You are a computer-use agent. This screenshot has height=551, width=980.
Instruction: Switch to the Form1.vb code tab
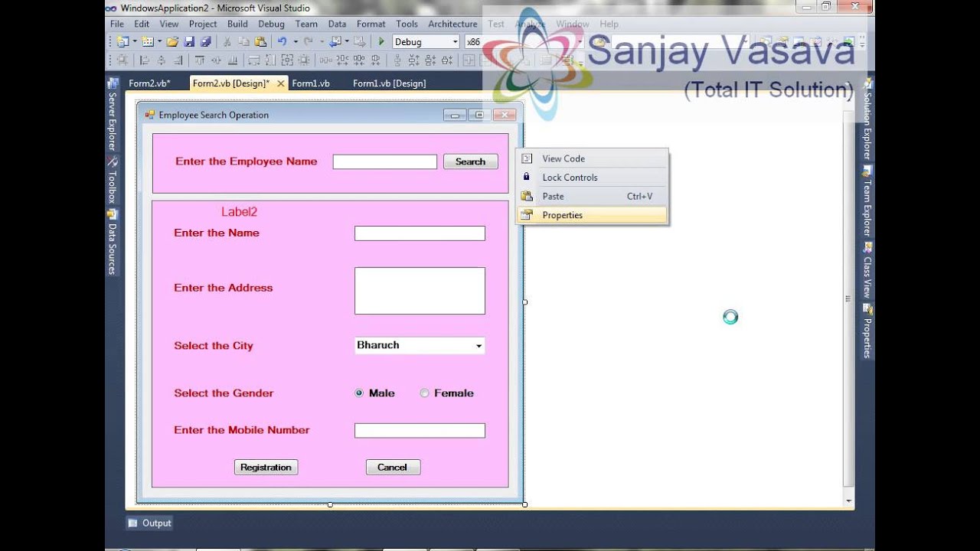311,83
